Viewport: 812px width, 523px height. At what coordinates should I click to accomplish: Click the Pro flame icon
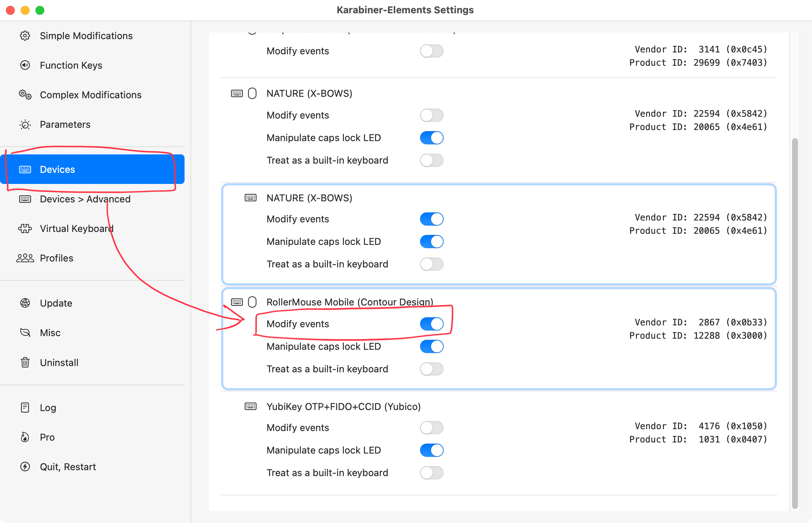25,437
